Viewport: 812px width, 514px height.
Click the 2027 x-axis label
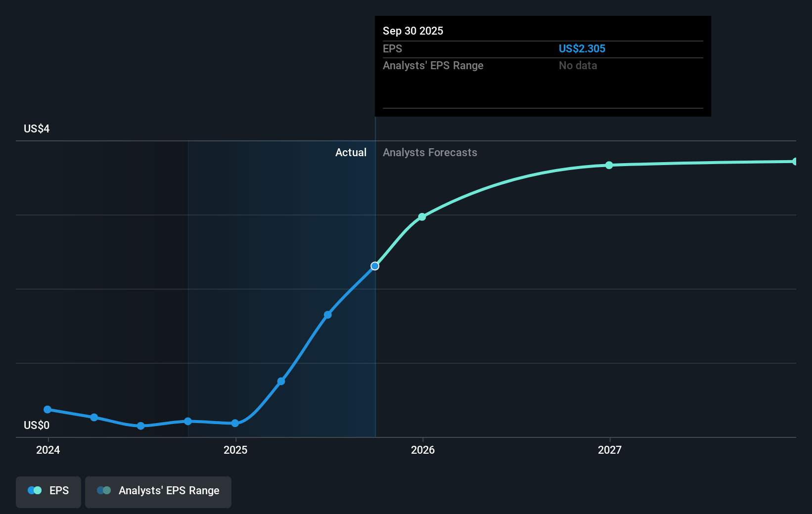click(610, 450)
